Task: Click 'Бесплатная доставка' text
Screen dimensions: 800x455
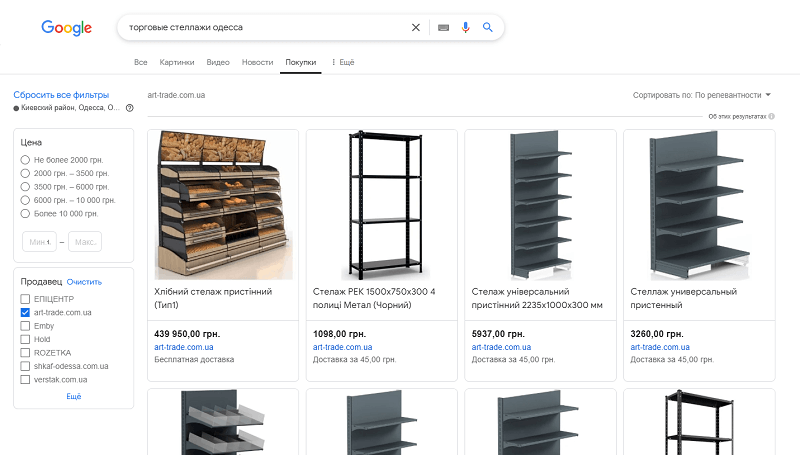Action: click(x=194, y=360)
